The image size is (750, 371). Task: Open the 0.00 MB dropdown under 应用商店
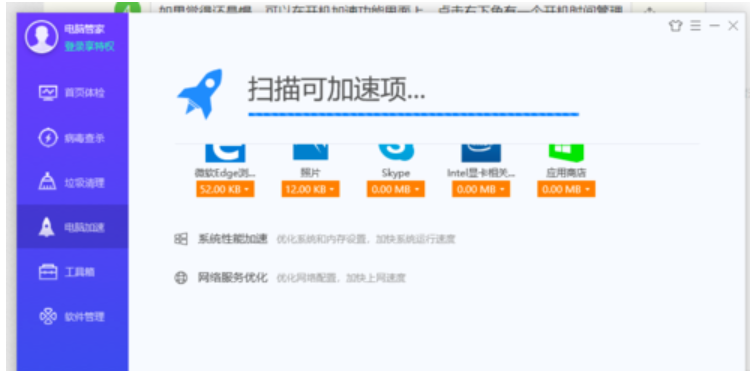(x=566, y=189)
